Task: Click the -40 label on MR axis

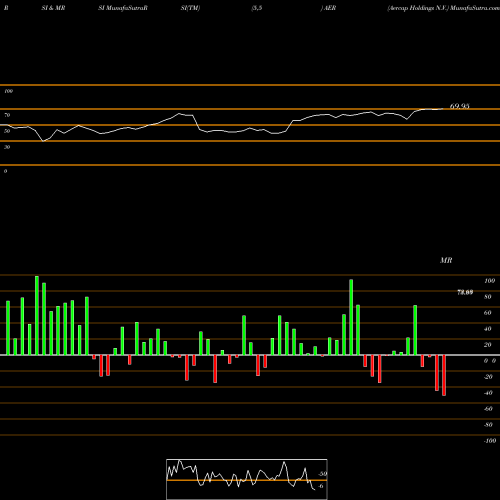Action: pyautogui.click(x=488, y=393)
